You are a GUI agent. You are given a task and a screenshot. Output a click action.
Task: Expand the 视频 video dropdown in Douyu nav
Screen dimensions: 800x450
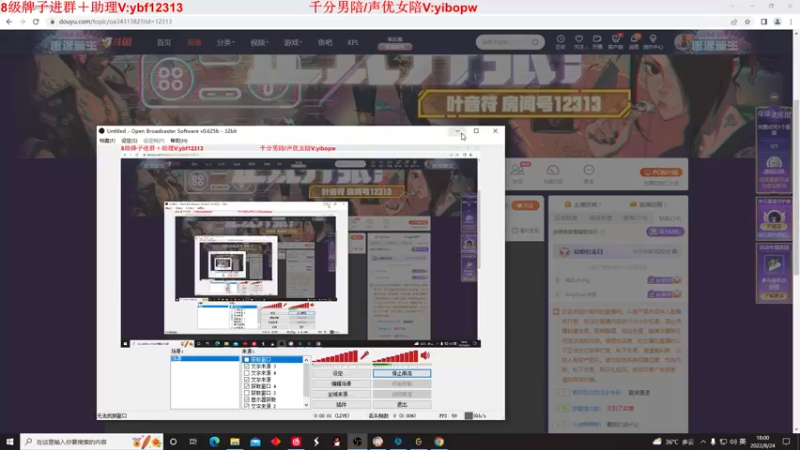coord(259,43)
